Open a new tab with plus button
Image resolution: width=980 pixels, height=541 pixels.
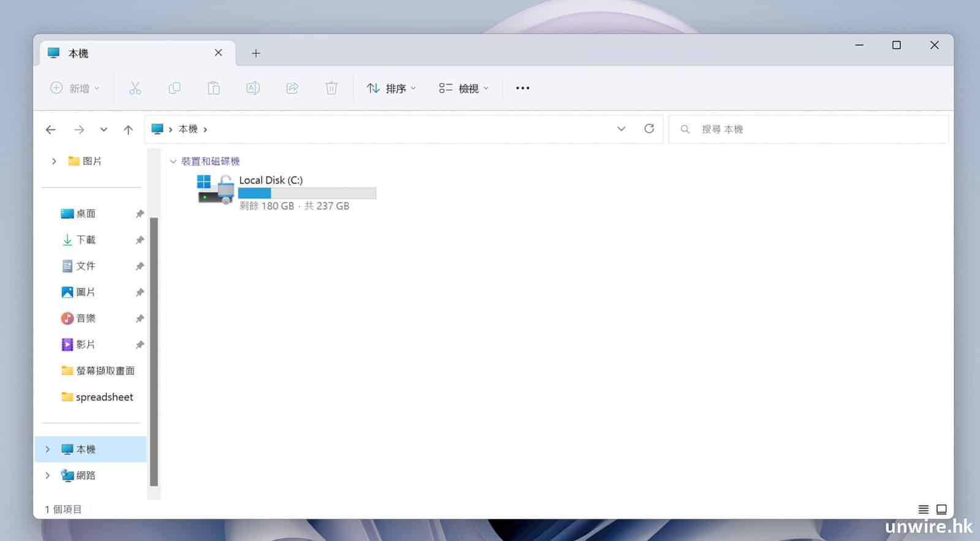(256, 53)
